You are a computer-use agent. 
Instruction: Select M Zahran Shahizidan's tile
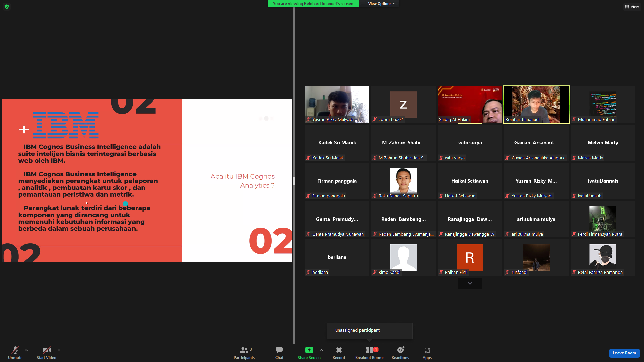[403, 143]
